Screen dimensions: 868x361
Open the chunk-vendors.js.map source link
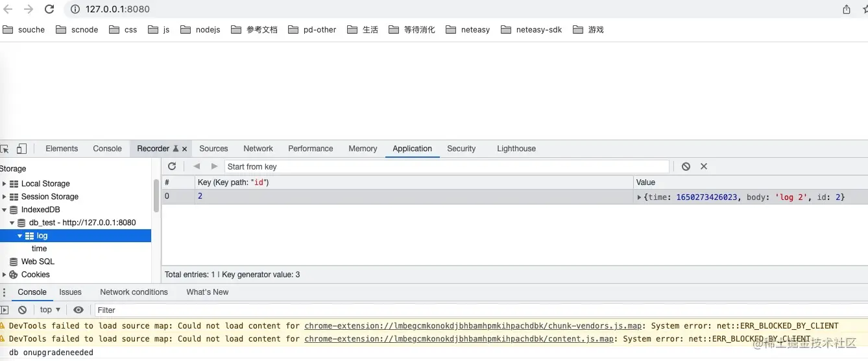coord(474,326)
